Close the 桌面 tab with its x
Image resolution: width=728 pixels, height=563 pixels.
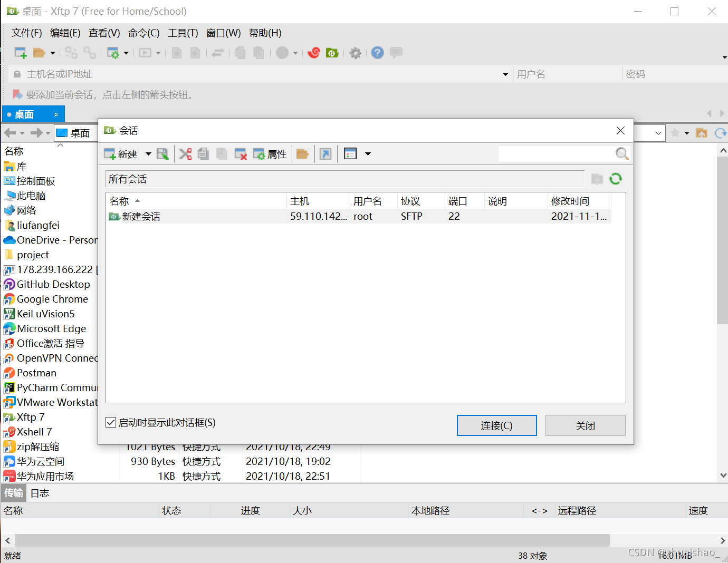tap(56, 114)
